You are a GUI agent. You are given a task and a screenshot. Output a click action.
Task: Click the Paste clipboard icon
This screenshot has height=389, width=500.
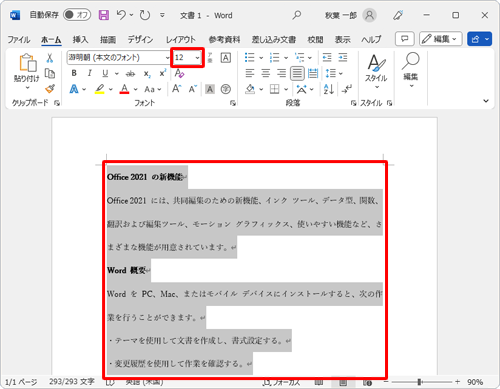(28, 63)
